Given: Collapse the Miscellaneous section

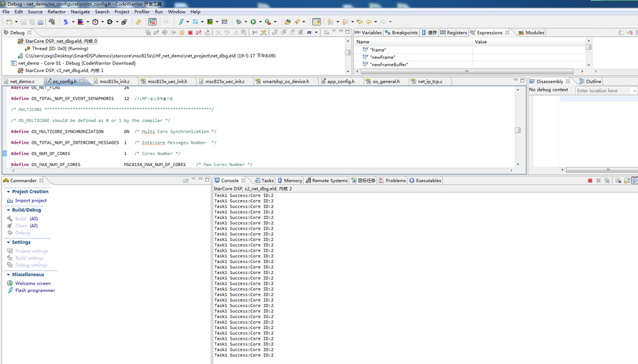Looking at the screenshot, I should [8, 275].
